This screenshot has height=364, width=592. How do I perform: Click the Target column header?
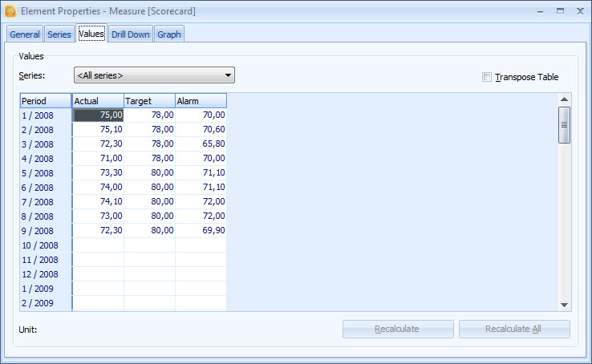coord(149,101)
